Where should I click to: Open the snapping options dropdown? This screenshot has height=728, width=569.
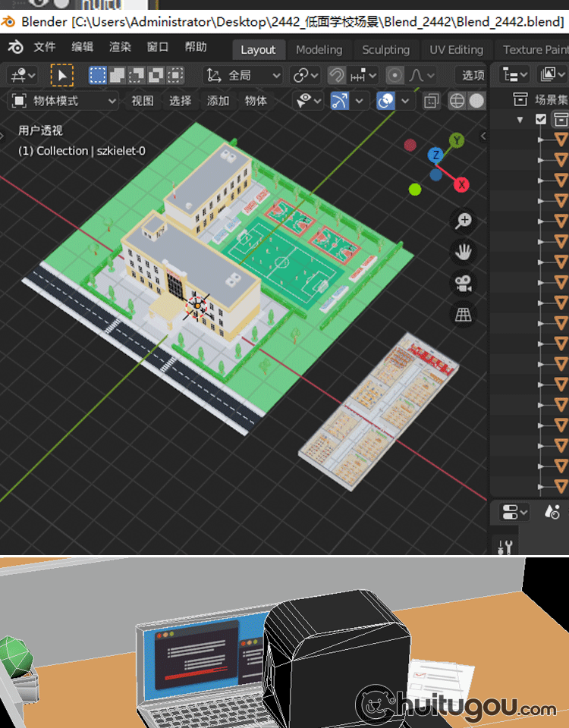(363, 75)
